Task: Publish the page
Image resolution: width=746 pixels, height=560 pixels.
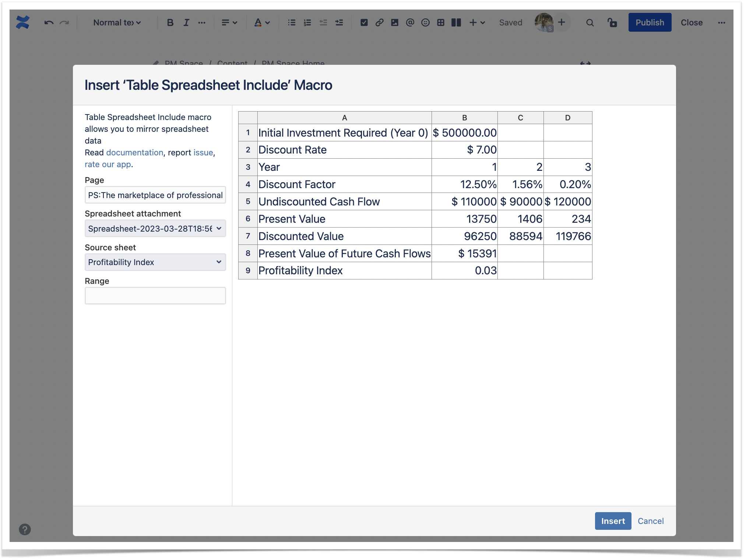Action: pyautogui.click(x=650, y=22)
